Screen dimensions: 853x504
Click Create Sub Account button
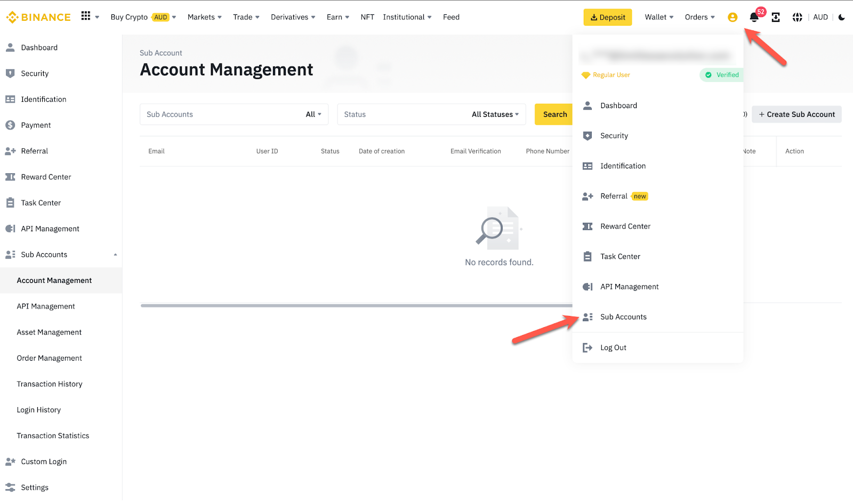click(x=796, y=115)
